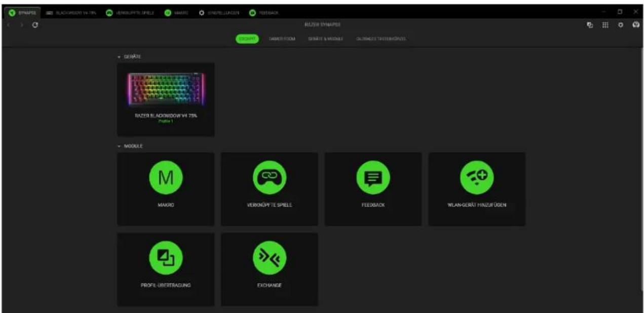Click the profile transfer icon at top right
This screenshot has width=644, height=313.
(590, 25)
